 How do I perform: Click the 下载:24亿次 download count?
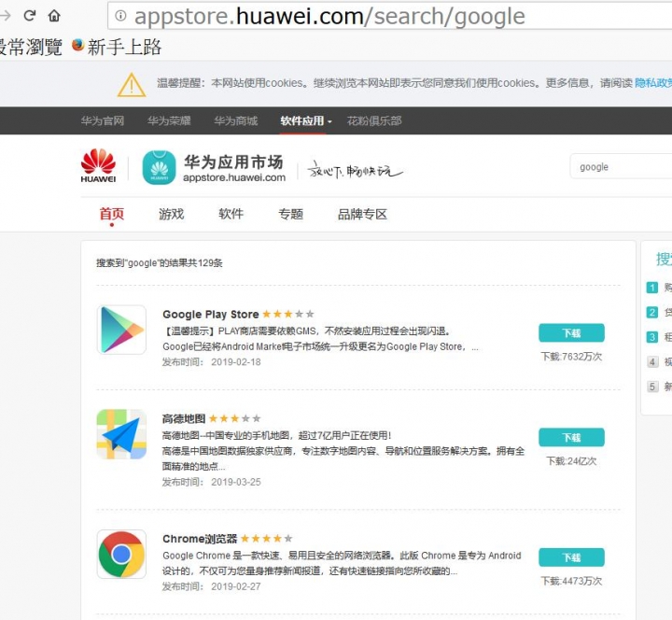pos(571,461)
